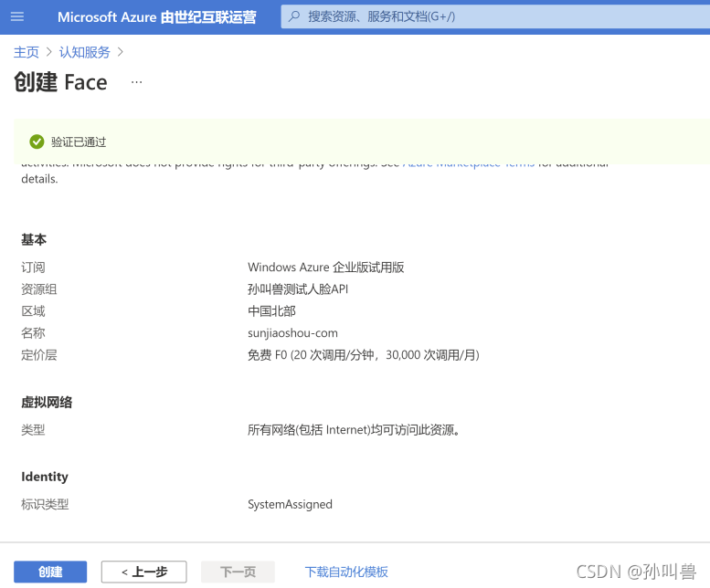Focus the search resources input field

[495, 16]
